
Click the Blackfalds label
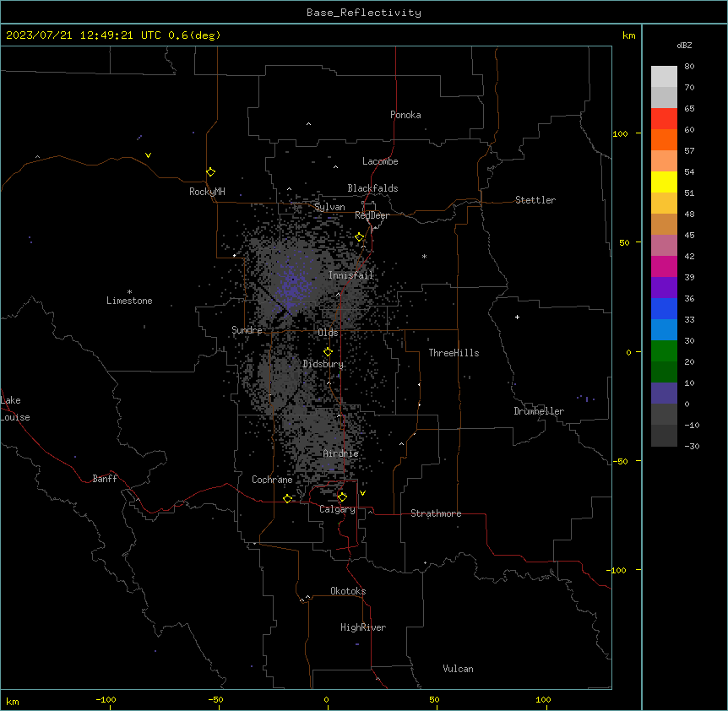click(372, 188)
